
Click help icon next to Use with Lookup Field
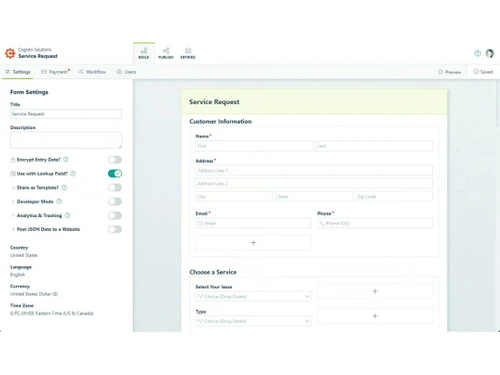[x=73, y=173]
